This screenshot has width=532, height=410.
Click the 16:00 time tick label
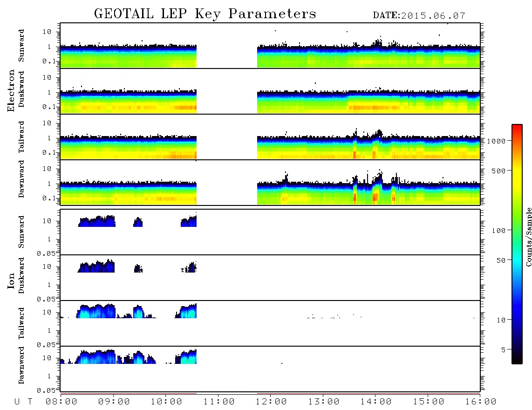481,402
